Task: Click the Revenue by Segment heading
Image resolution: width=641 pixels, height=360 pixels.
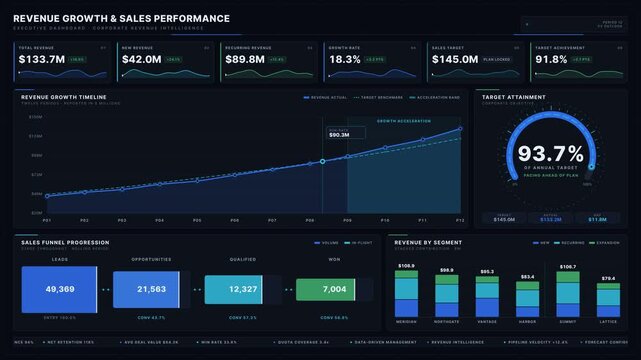Action: point(428,243)
